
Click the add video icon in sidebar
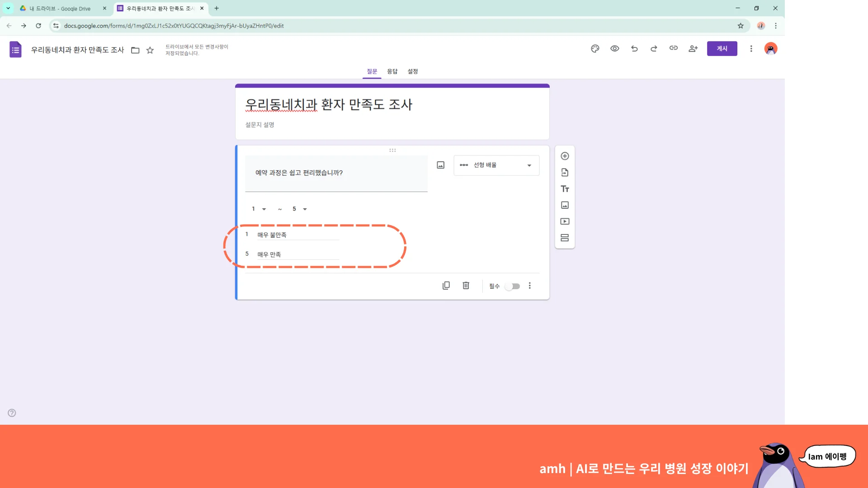tap(565, 221)
